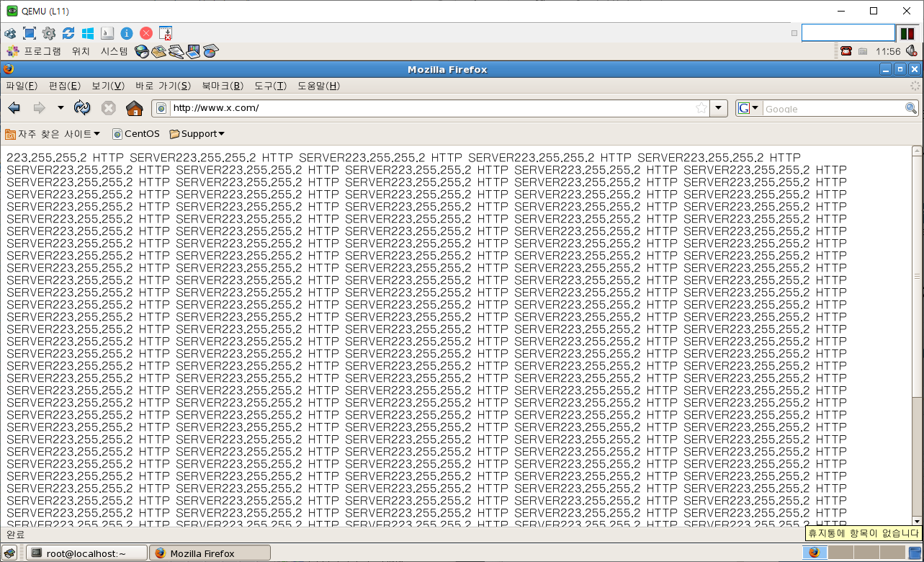Open the 도구(T) menu
This screenshot has height=562, width=924.
coord(270,86)
